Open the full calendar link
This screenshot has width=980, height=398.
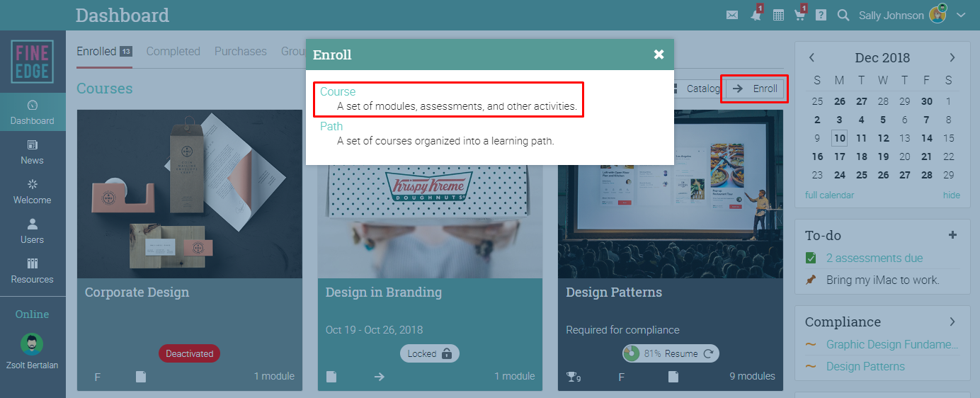coord(829,195)
